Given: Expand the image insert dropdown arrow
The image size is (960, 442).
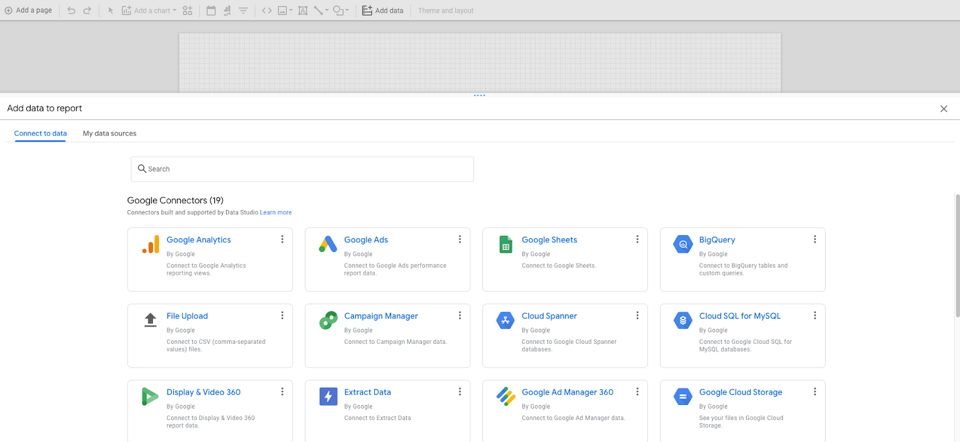Looking at the screenshot, I should (291, 11).
